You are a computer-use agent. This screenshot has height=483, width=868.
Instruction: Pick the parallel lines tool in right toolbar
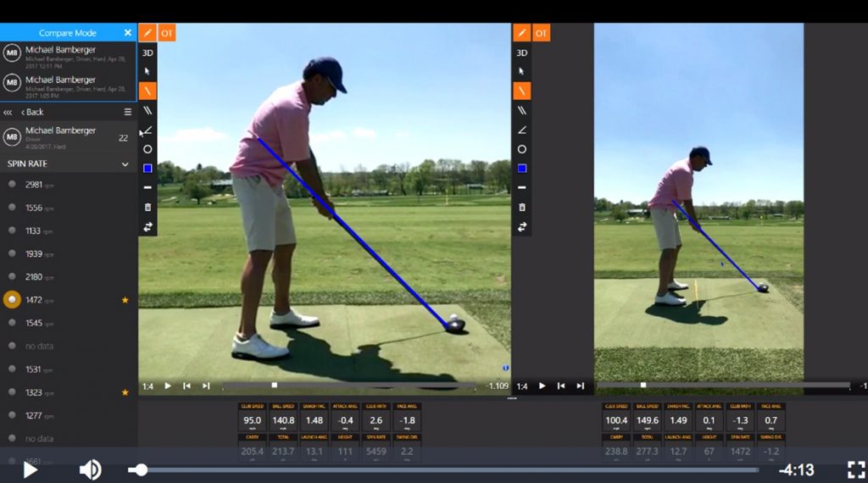click(522, 110)
